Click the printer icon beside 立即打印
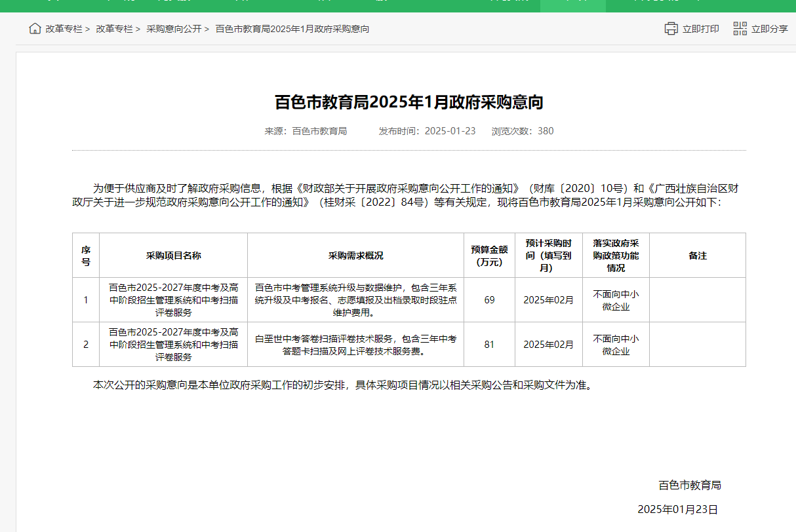 671,29
